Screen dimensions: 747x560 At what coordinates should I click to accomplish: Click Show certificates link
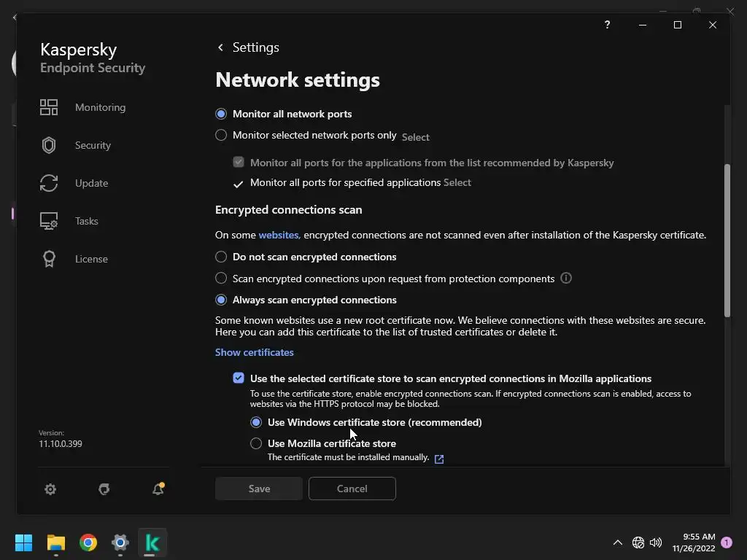pos(255,352)
